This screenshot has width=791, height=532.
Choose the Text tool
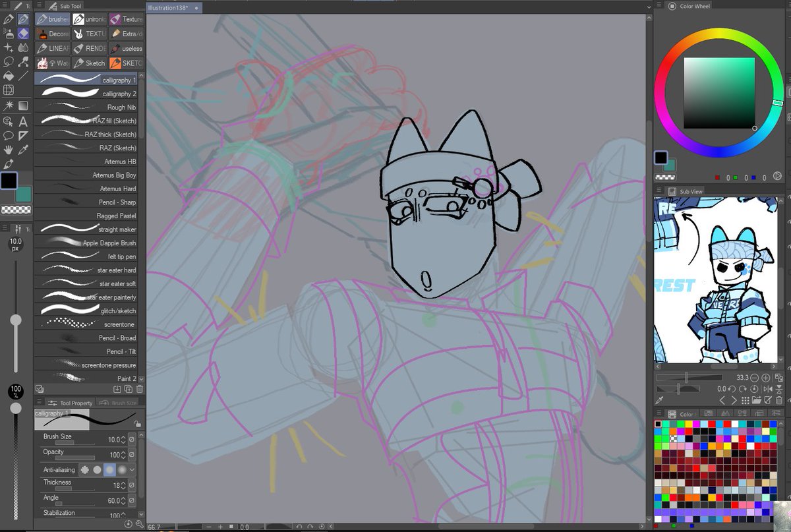(x=22, y=121)
